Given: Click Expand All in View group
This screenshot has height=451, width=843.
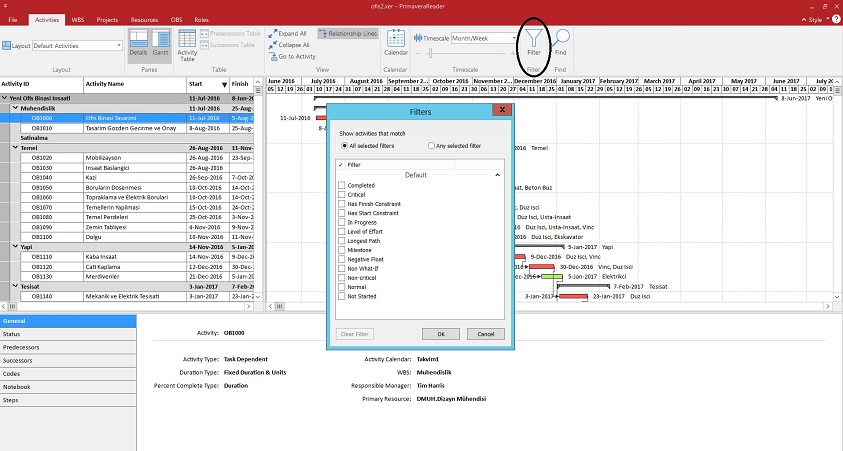Looking at the screenshot, I should 288,33.
